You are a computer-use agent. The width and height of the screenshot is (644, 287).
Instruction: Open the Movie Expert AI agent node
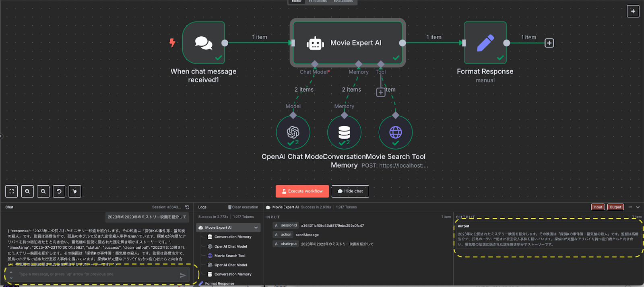(348, 43)
